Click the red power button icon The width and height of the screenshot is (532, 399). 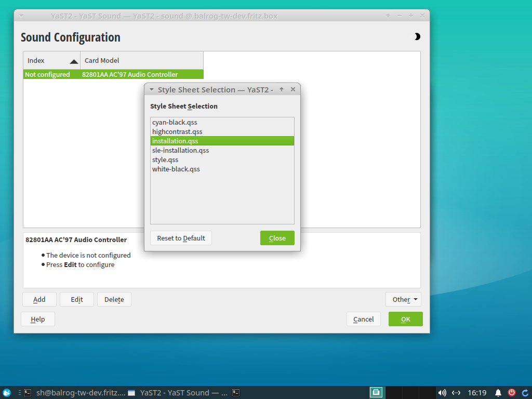(x=512, y=393)
